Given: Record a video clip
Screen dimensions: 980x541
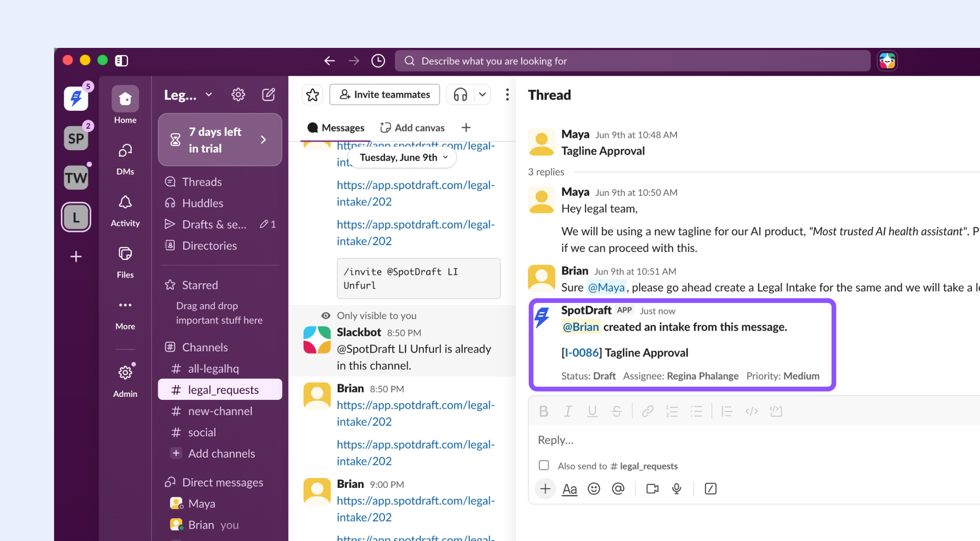Looking at the screenshot, I should point(652,489).
